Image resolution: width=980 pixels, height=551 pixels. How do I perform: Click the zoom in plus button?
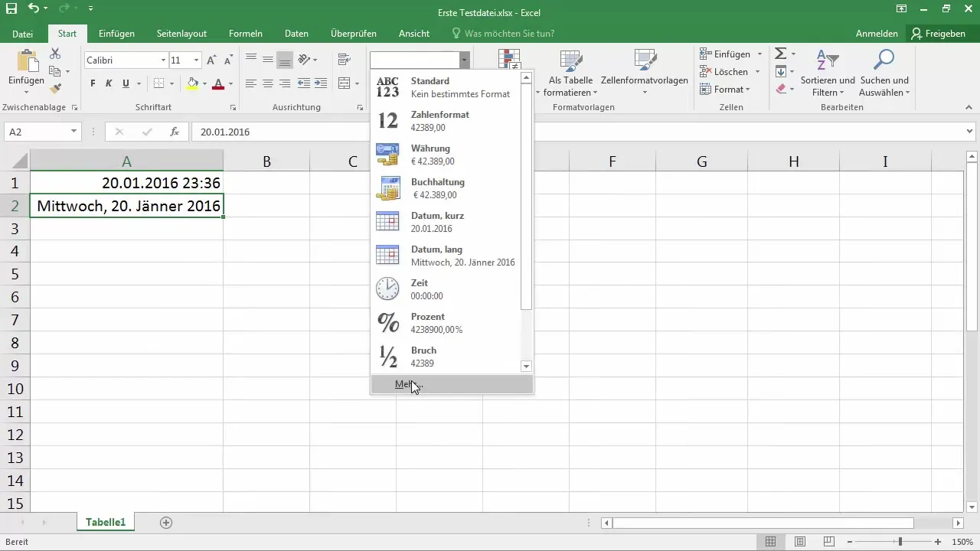click(939, 542)
